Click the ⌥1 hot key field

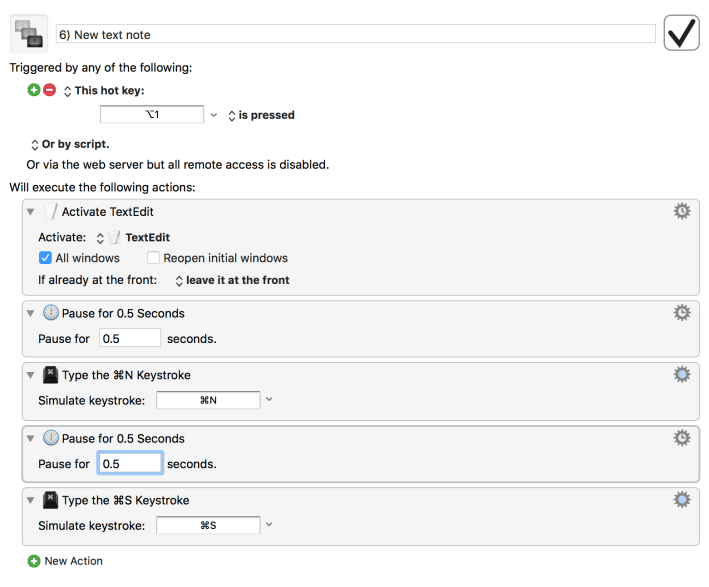tap(152, 115)
